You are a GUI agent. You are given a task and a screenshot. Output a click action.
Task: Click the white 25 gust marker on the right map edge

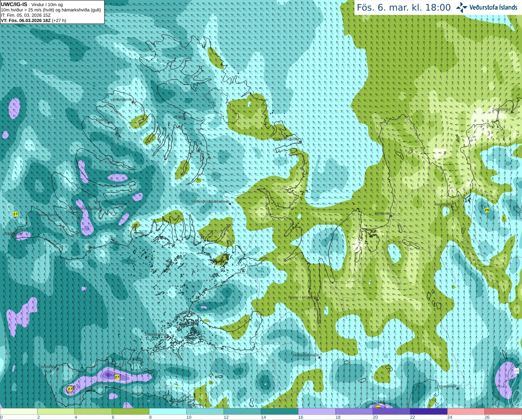[x=517, y=371]
